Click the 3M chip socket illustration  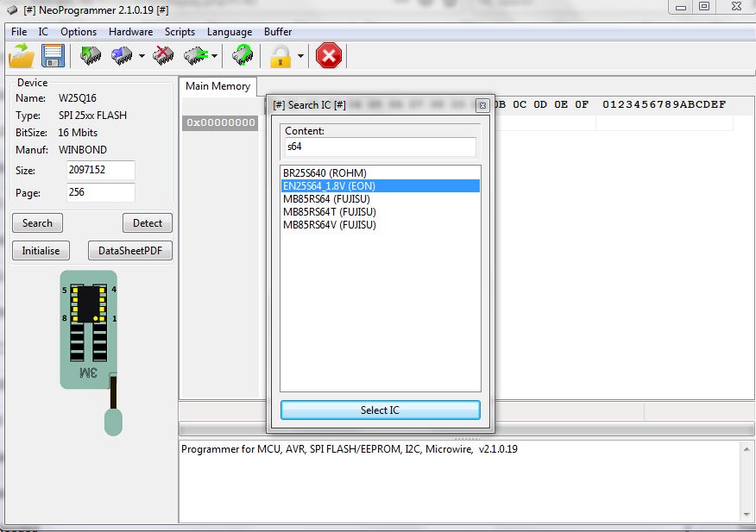point(90,352)
